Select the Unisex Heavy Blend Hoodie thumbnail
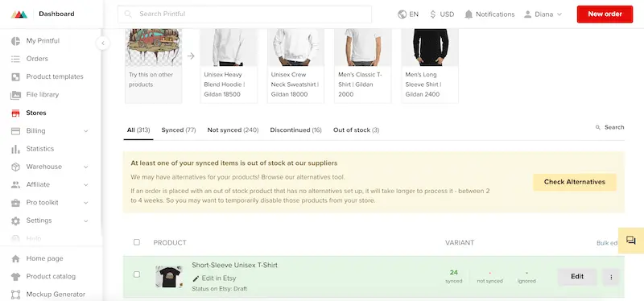Viewport: 644px width, 301px height. pyautogui.click(x=229, y=47)
